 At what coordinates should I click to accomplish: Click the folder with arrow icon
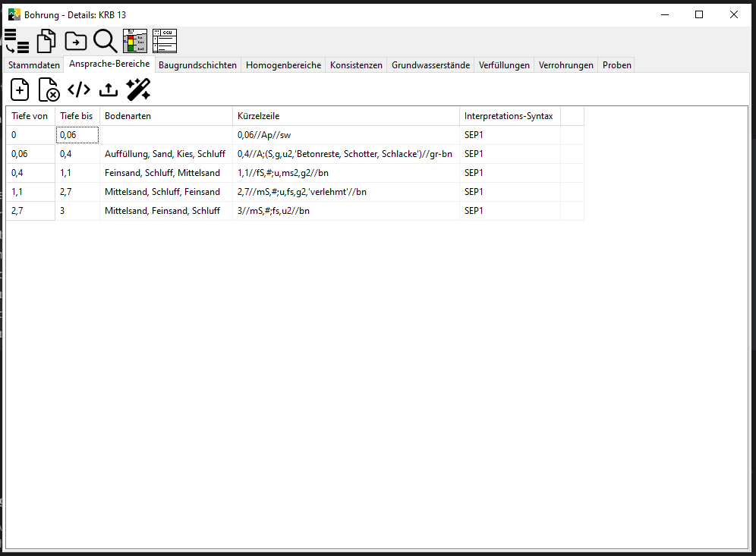76,41
